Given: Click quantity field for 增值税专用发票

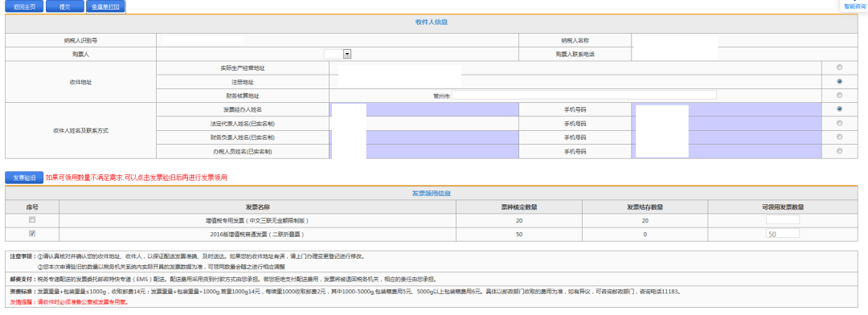Looking at the screenshot, I should (x=783, y=220).
